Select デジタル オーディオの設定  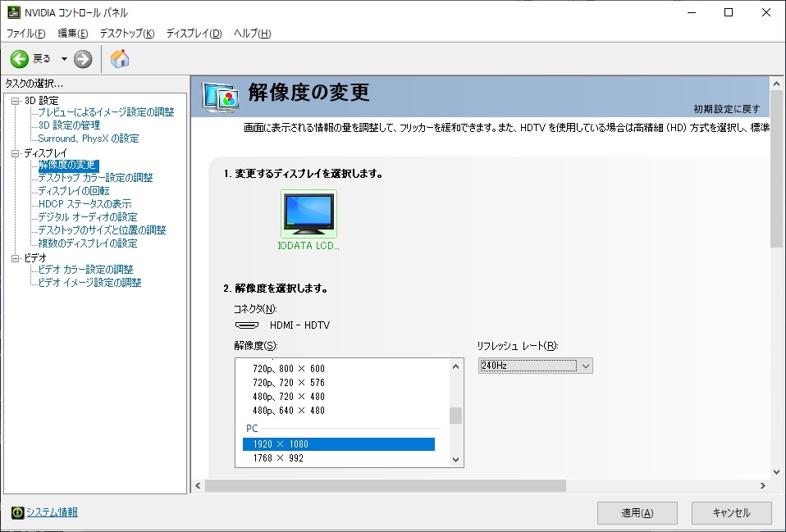coord(88,217)
